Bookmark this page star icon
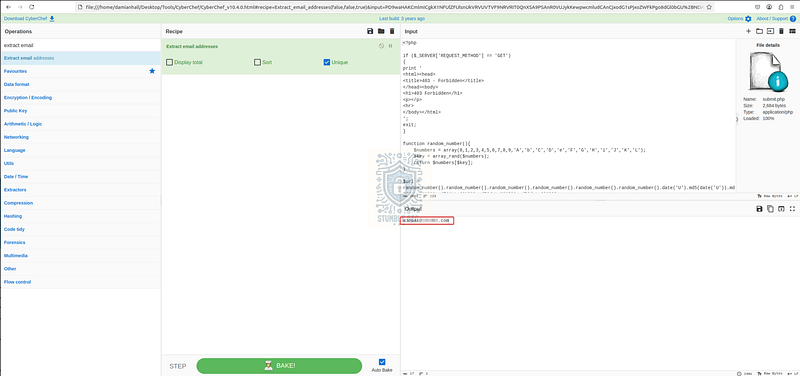The width and height of the screenshot is (800, 376). (x=710, y=7)
